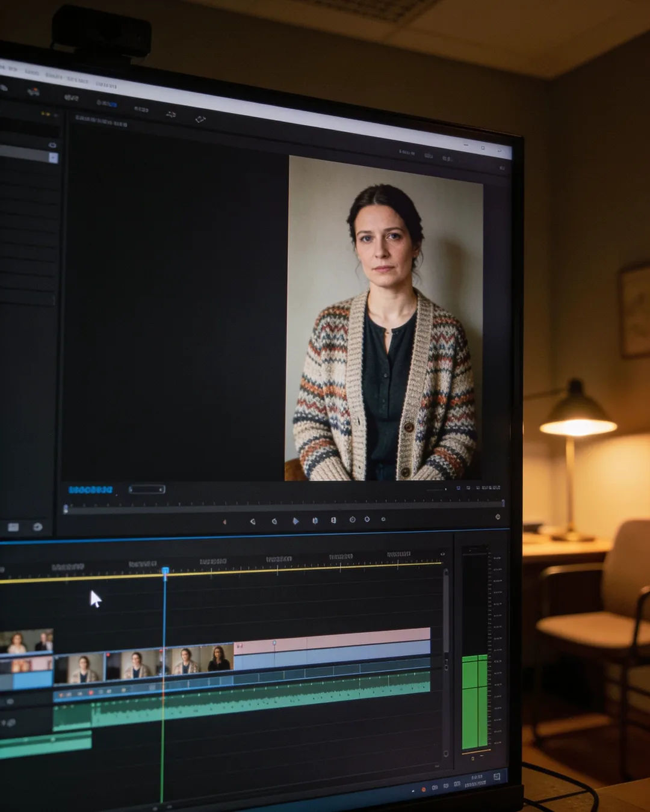This screenshot has width=650, height=812.
Task: Click the duration timecode at preview's lower right
Action: (491, 488)
